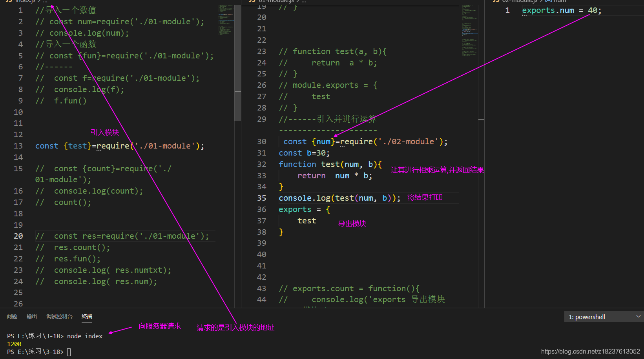644x359 pixels.
Task: Click the '// const res=require' line 20
Action: (122, 236)
